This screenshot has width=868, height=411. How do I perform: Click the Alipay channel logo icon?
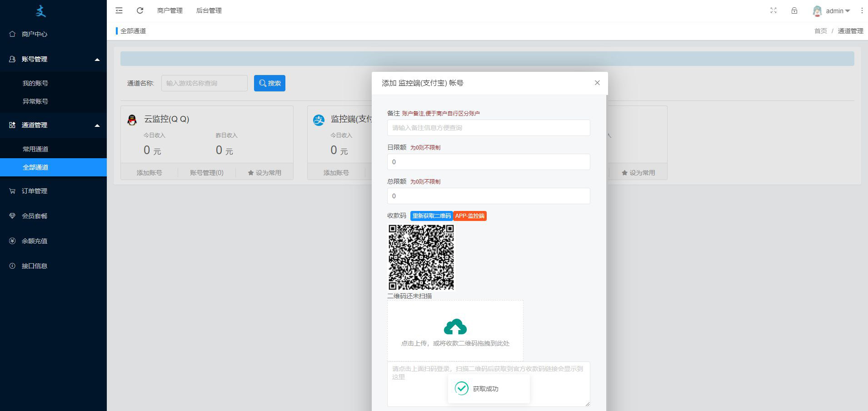(319, 120)
